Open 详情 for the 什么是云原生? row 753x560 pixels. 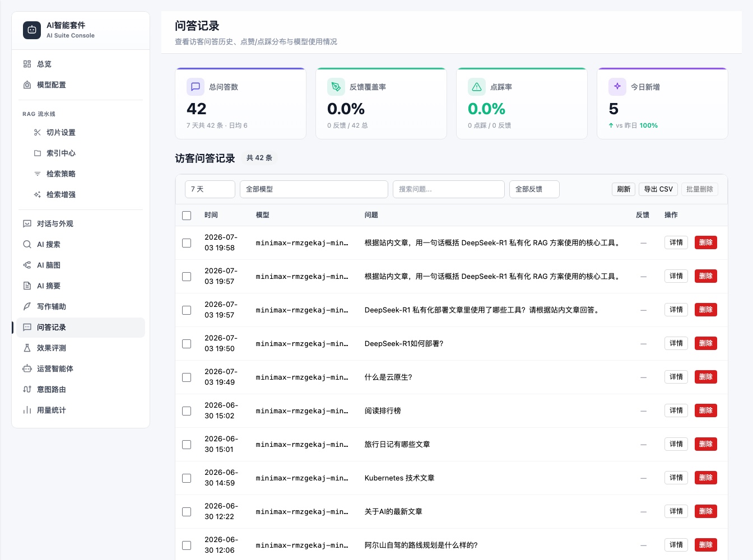676,377
